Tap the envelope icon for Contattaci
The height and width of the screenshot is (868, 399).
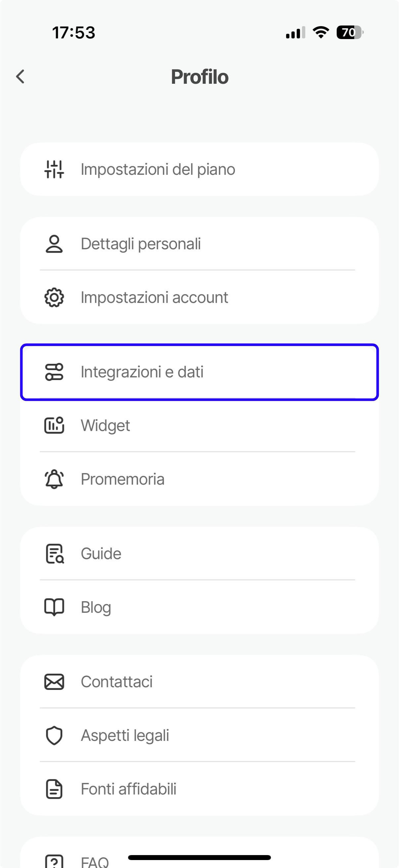tap(54, 682)
